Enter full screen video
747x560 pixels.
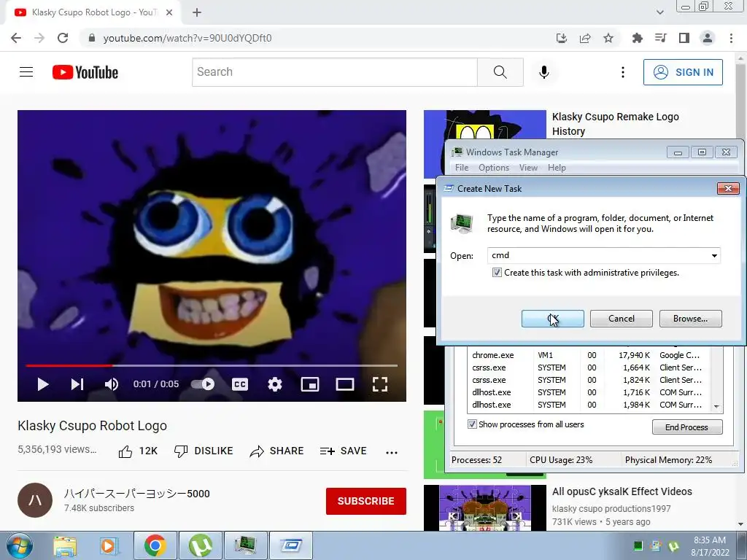pyautogui.click(x=379, y=384)
